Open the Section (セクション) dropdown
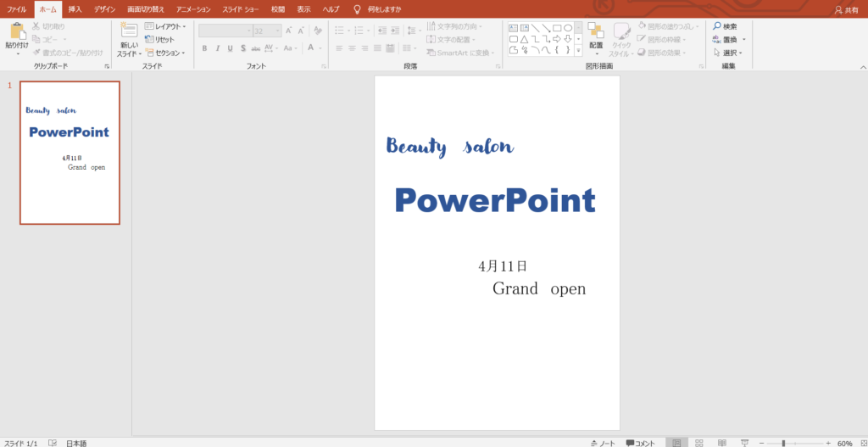 click(x=165, y=53)
